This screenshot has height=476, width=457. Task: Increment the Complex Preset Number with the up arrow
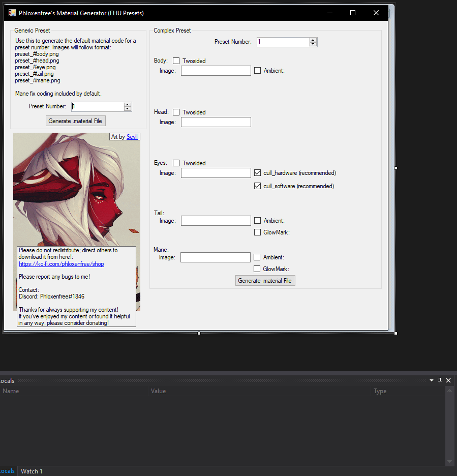click(314, 40)
